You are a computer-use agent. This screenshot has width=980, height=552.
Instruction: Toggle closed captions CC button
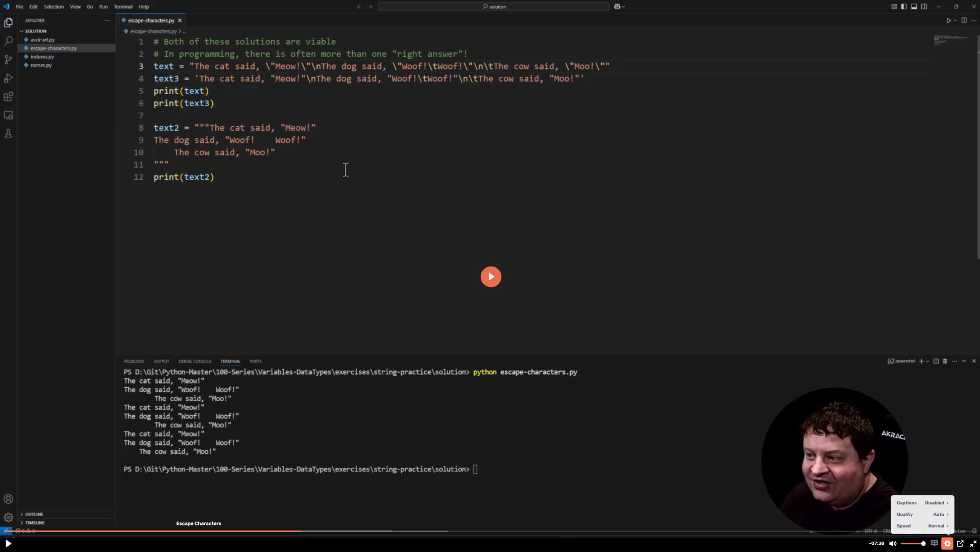[x=934, y=543]
